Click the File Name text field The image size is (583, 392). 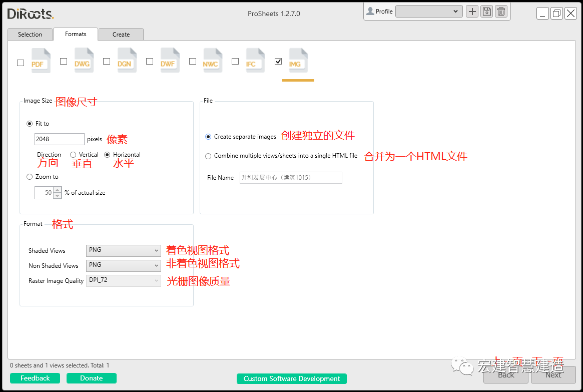click(x=291, y=178)
